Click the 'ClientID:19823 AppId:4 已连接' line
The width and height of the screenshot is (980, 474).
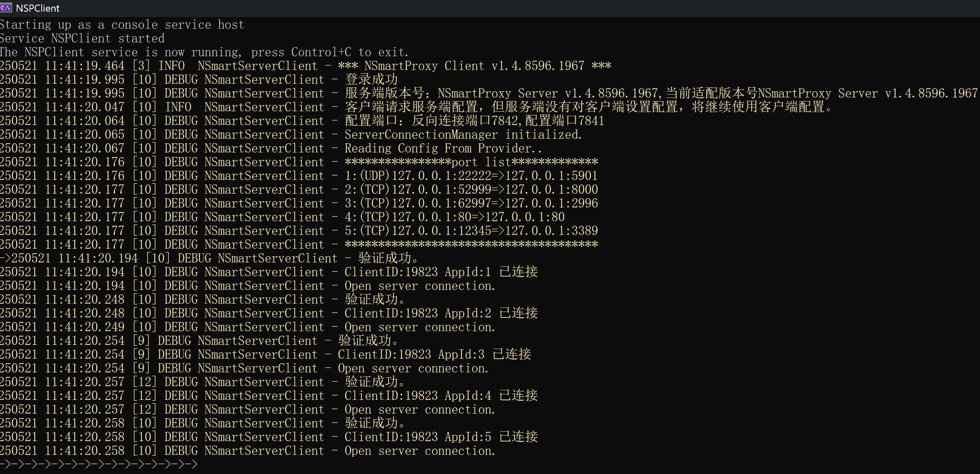[x=269, y=396]
